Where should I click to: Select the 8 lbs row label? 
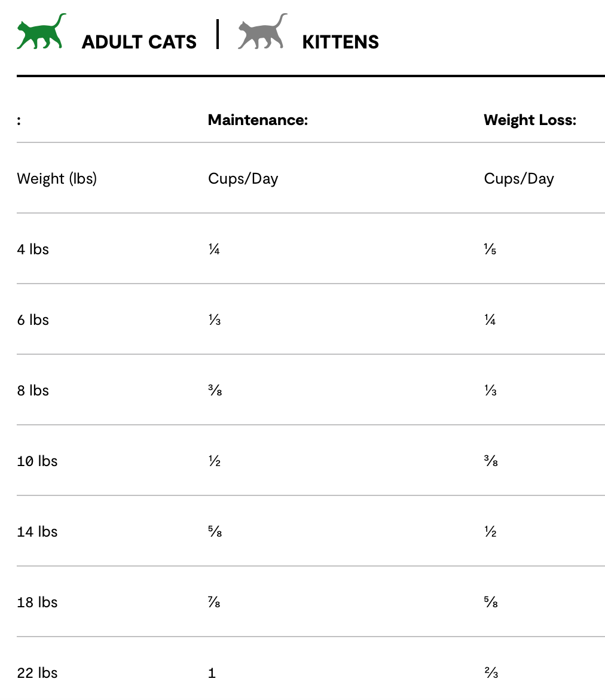point(33,390)
